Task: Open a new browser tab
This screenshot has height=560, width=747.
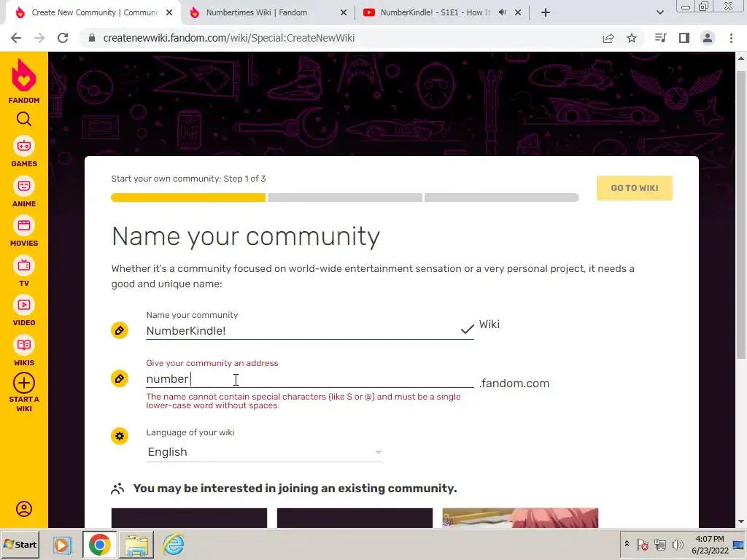Action: click(x=546, y=12)
